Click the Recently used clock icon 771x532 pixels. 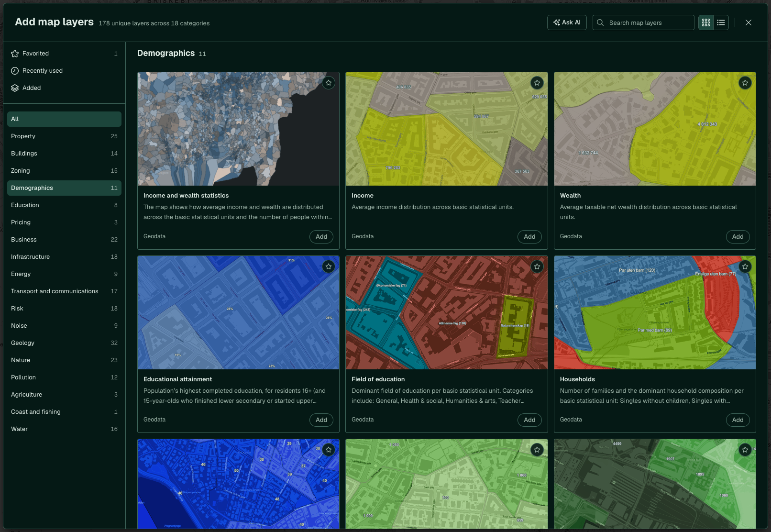click(15, 71)
